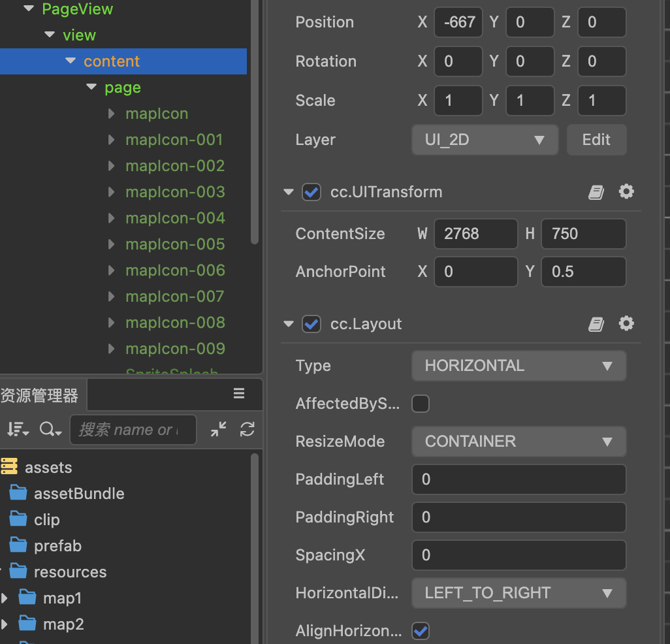670x644 pixels.
Task: Toggle the AffectedByScale checkbox
Action: point(421,404)
